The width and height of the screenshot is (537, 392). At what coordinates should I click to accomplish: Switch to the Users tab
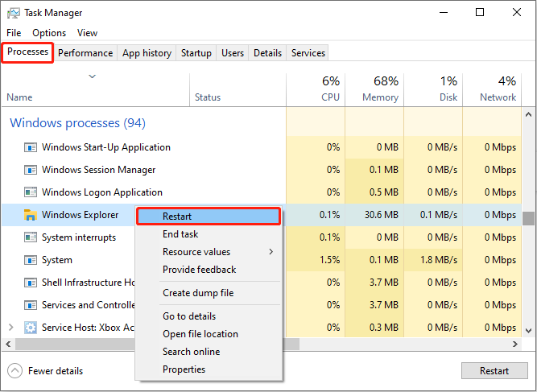point(233,53)
